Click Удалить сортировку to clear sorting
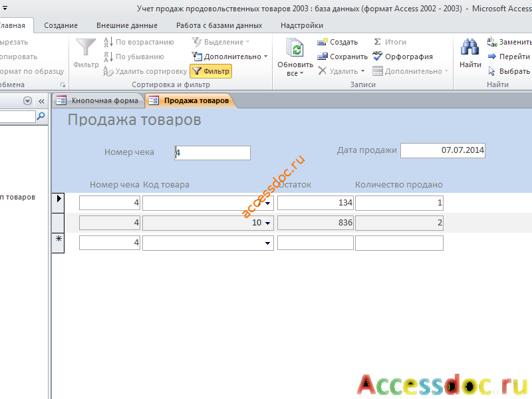Screen dimensions: 532x399 (x=145, y=71)
